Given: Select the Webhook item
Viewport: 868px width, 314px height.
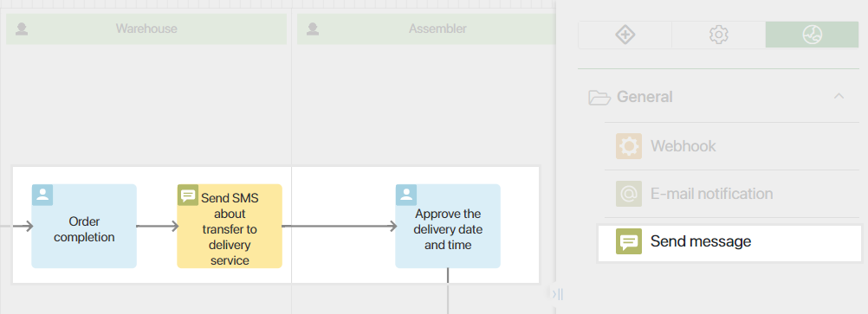Looking at the screenshot, I should [x=732, y=146].
